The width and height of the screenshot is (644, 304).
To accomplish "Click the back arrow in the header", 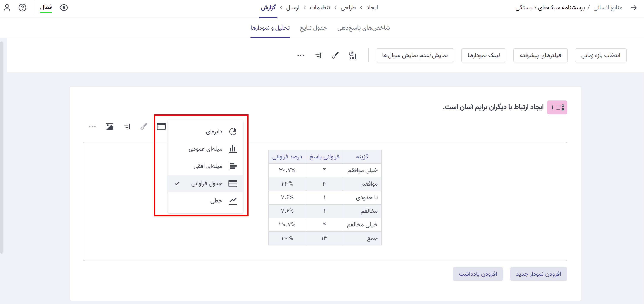I will tap(633, 8).
